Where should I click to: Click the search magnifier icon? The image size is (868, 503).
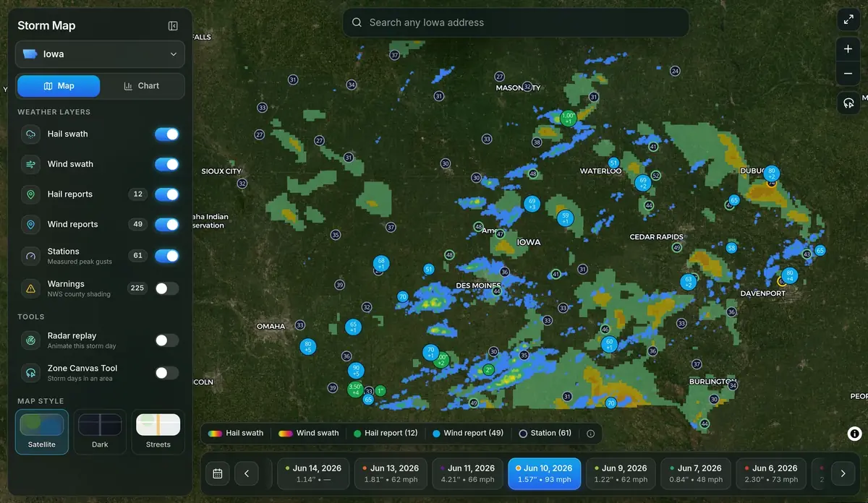[357, 22]
